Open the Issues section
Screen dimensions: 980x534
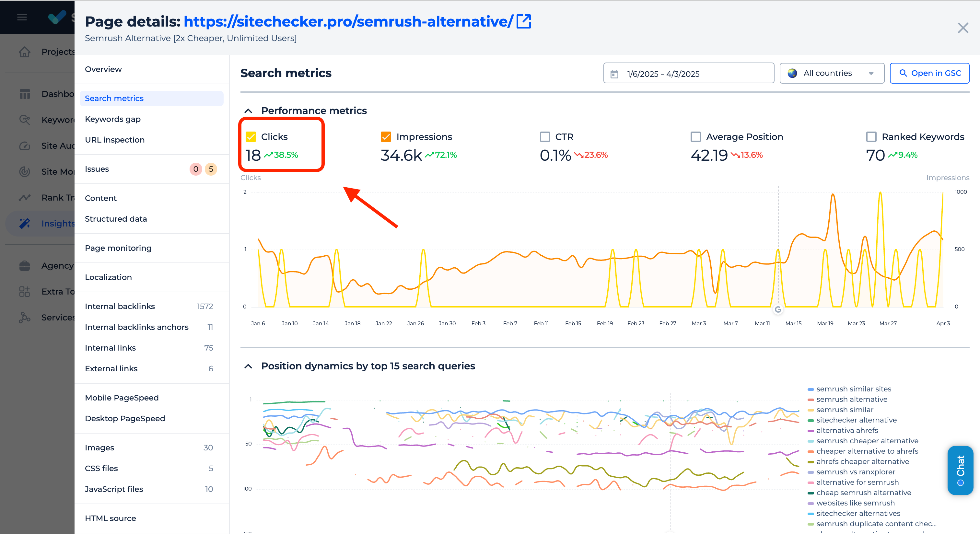[97, 169]
